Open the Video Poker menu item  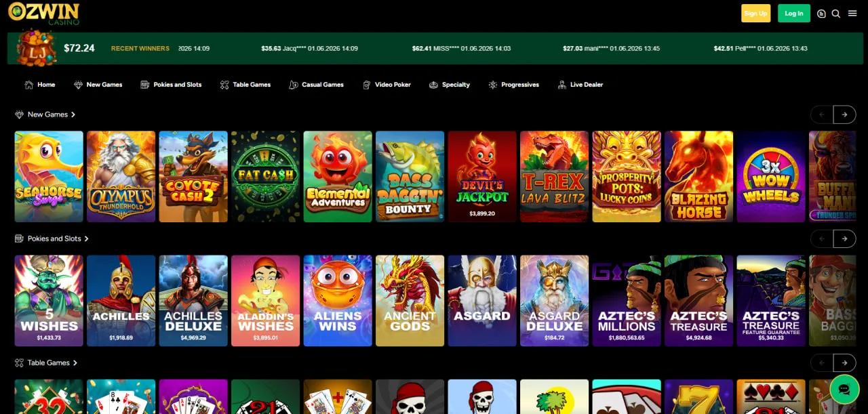[x=387, y=85]
